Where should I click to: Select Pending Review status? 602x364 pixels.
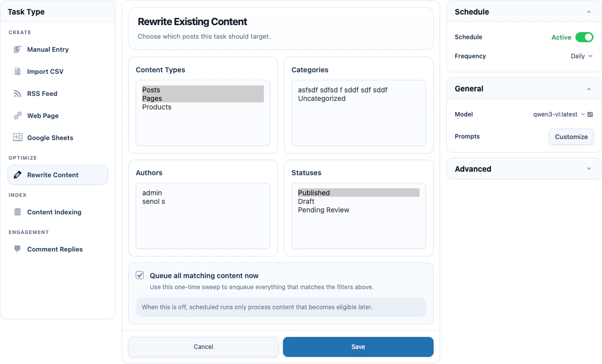(x=358, y=210)
